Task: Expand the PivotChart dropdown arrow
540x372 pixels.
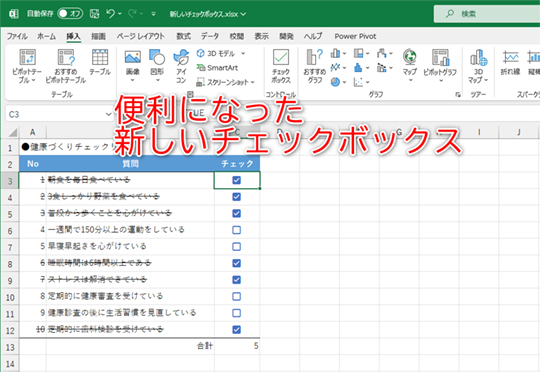Action: 441,81
